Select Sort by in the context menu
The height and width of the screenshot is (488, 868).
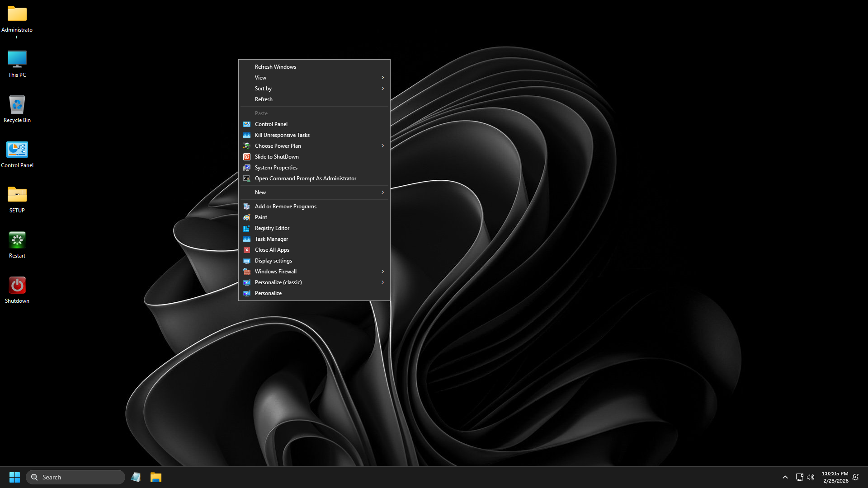[x=314, y=89]
